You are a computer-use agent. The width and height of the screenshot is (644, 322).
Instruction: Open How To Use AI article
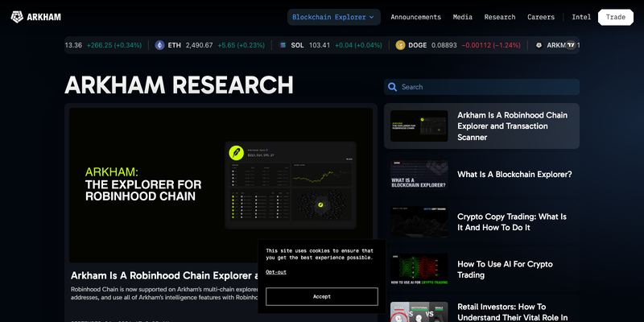pyautogui.click(x=505, y=270)
